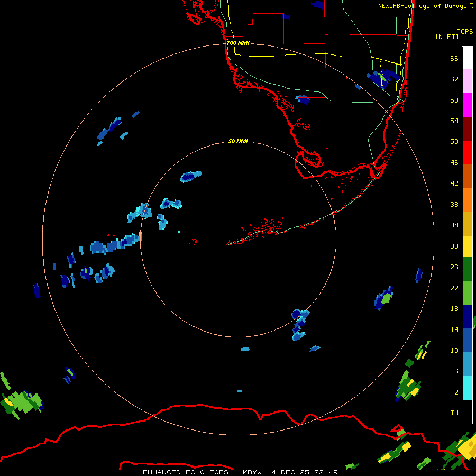
Task: Click legend value "38"
Action: tap(454, 204)
